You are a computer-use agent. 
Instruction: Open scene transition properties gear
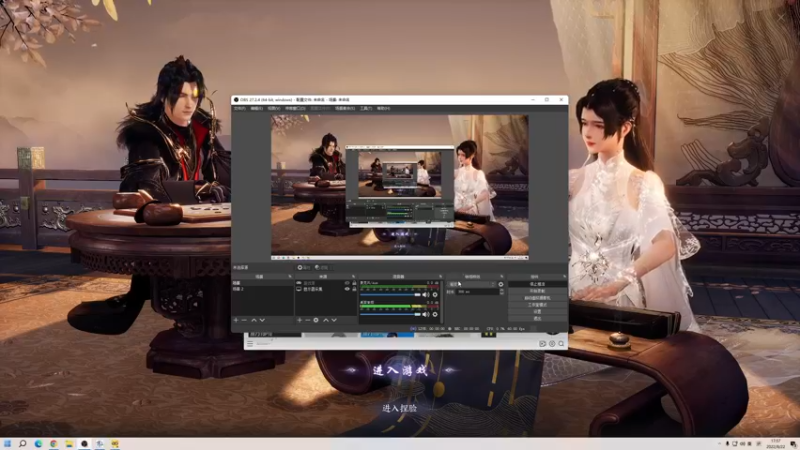tap(501, 284)
